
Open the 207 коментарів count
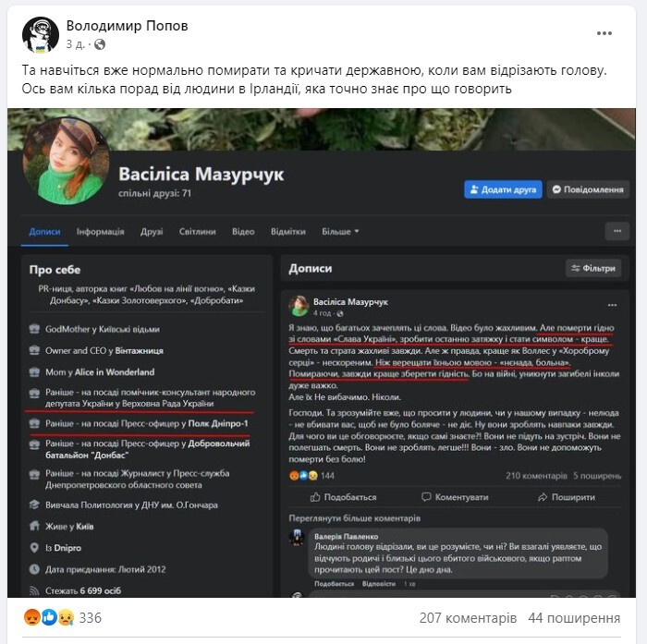(468, 618)
